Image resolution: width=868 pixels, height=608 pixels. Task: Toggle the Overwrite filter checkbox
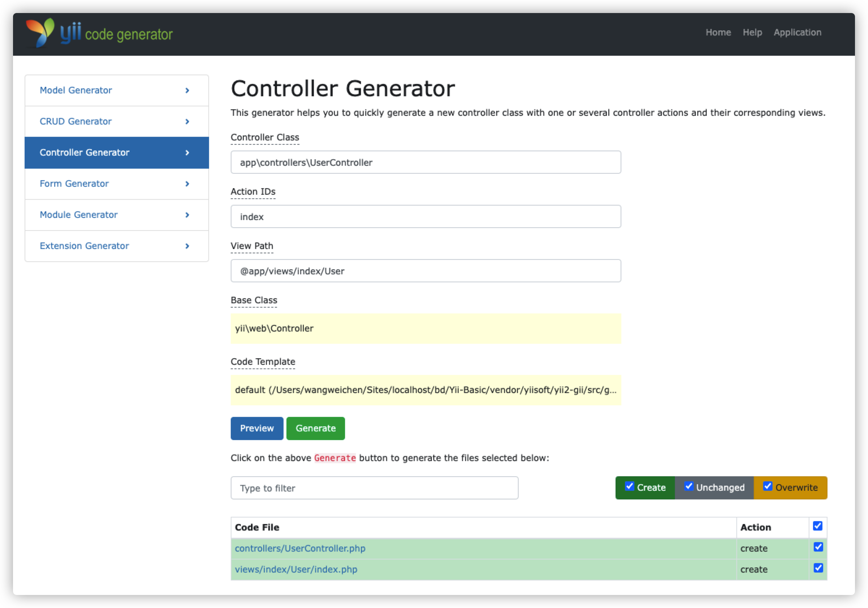tap(767, 486)
